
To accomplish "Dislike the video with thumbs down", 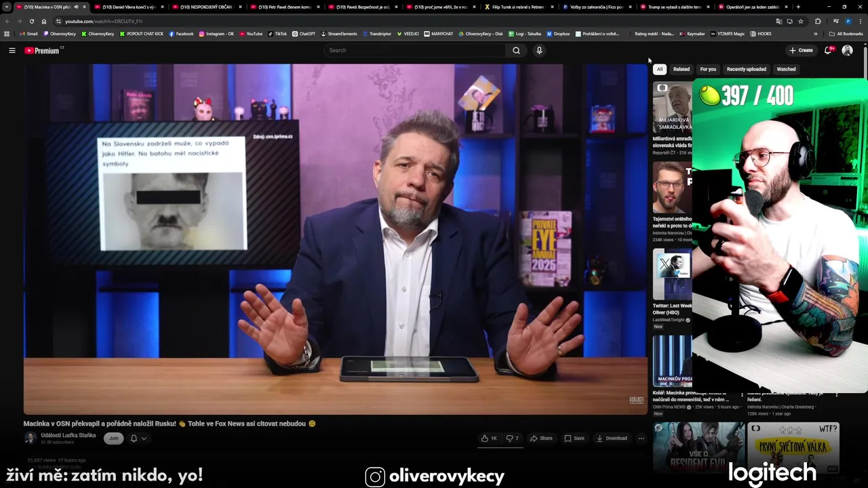I will 513,439.
